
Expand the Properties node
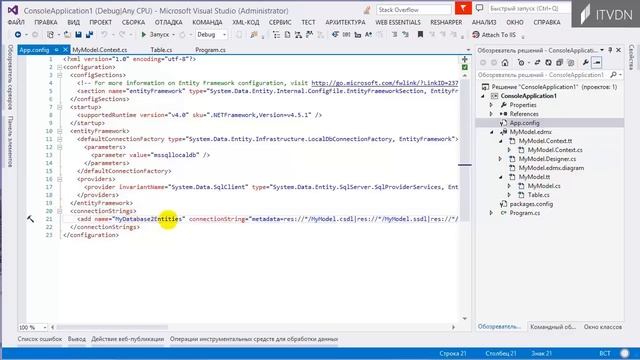491,105
